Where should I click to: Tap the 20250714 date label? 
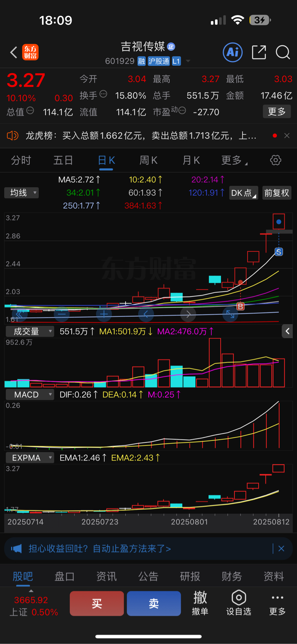pyautogui.click(x=26, y=522)
